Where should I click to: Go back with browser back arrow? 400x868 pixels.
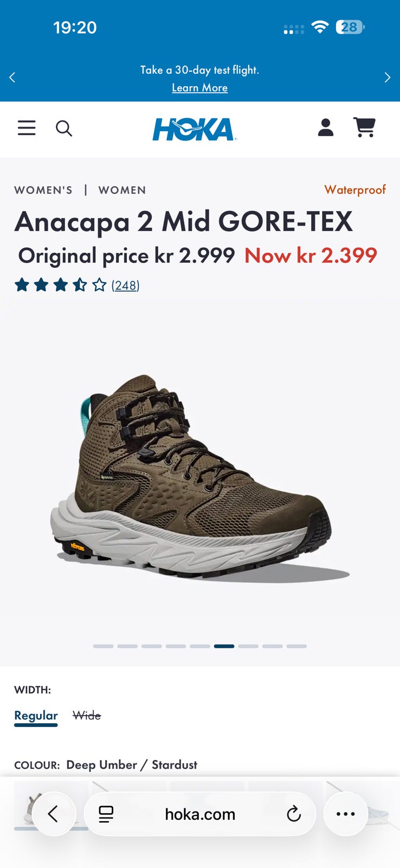(54, 814)
